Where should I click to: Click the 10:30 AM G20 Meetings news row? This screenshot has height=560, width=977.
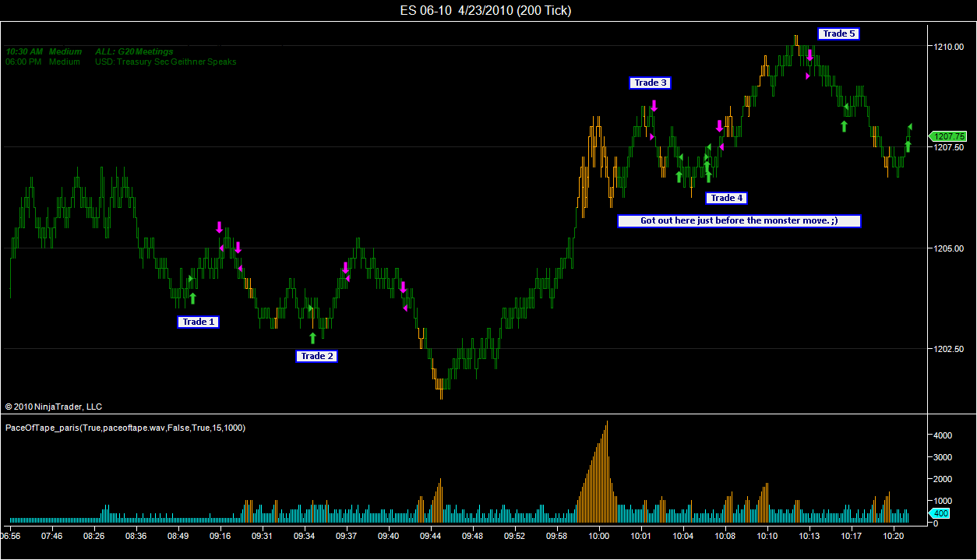coord(90,51)
